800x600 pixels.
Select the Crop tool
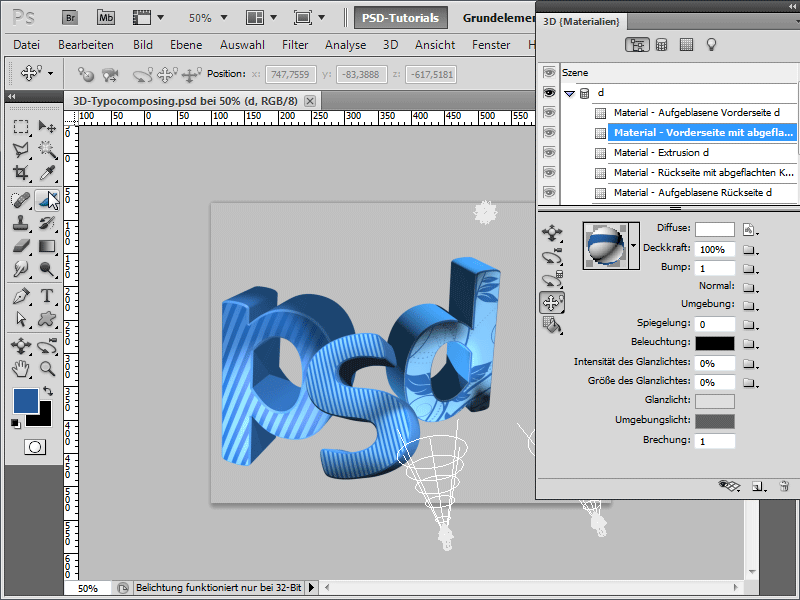click(x=21, y=173)
